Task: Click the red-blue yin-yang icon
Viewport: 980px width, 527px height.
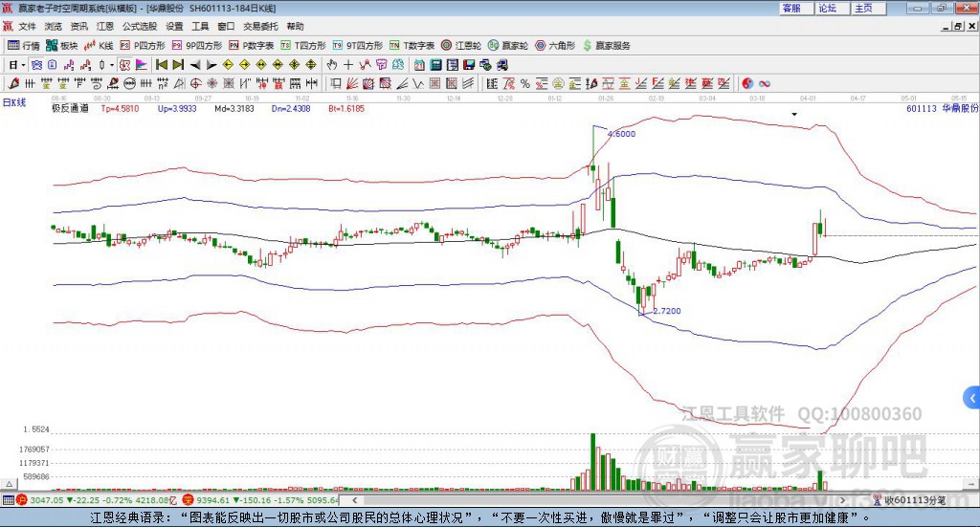Action: coord(746,83)
